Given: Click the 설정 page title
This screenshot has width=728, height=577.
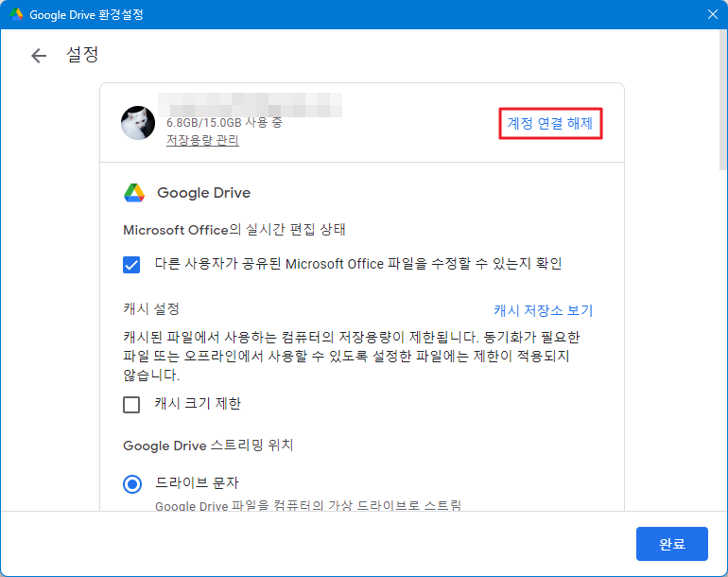Looking at the screenshot, I should [x=82, y=55].
